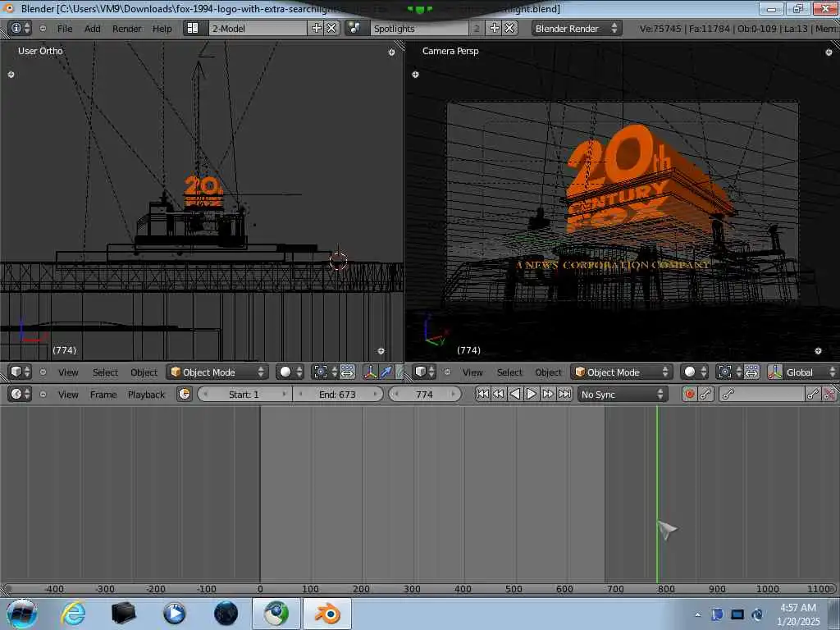Jump to first frame in timeline
This screenshot has width=840, height=630.
(x=482, y=395)
